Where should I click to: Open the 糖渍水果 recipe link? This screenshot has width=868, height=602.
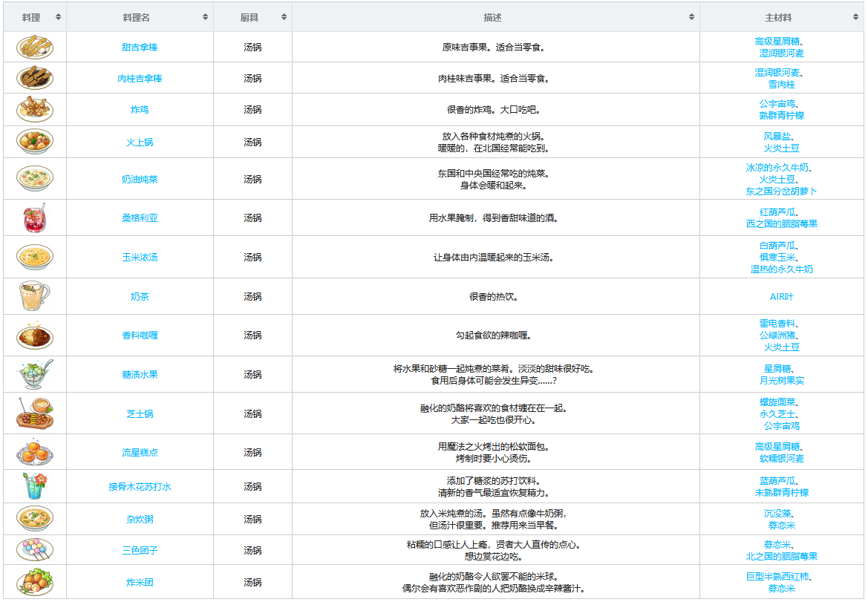[x=140, y=374]
